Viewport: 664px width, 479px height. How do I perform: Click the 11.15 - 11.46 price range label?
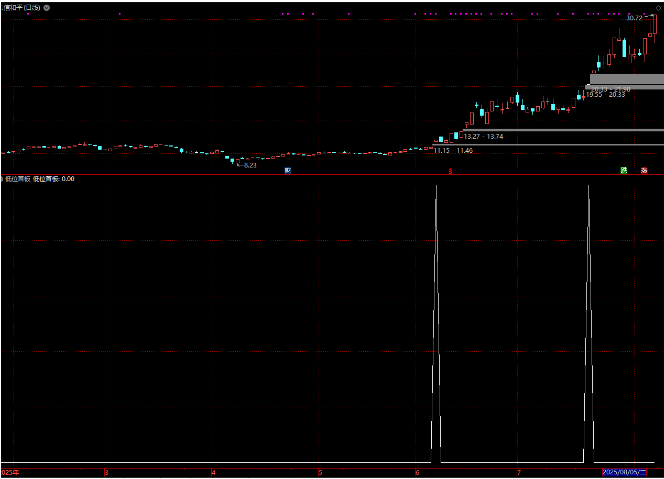[453, 150]
